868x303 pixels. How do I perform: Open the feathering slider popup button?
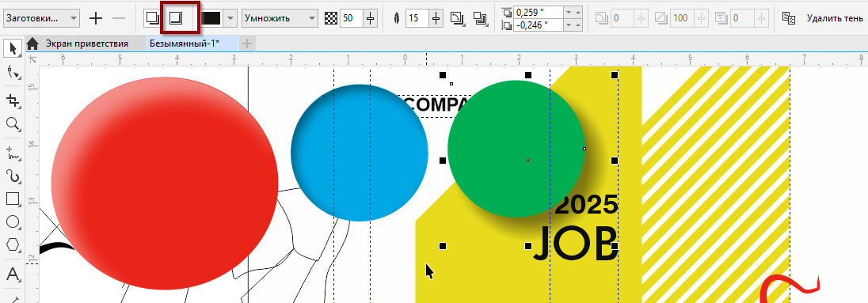[436, 18]
